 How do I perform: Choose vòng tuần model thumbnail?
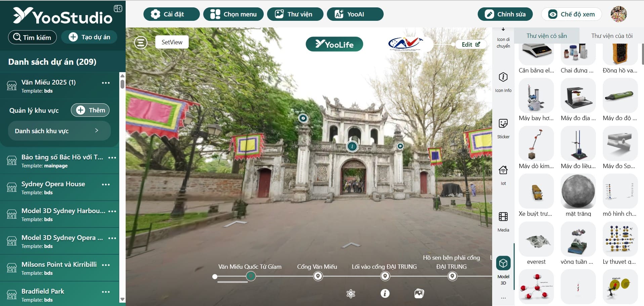(578, 239)
